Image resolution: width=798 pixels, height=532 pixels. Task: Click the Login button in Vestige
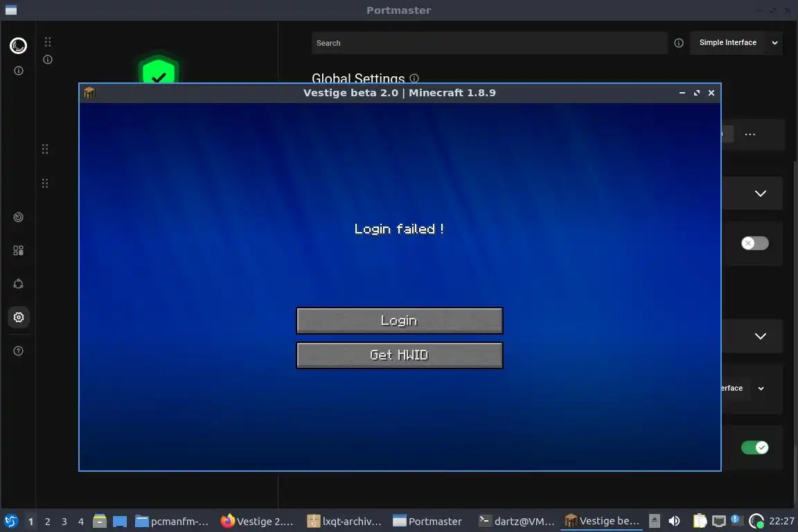tap(400, 320)
